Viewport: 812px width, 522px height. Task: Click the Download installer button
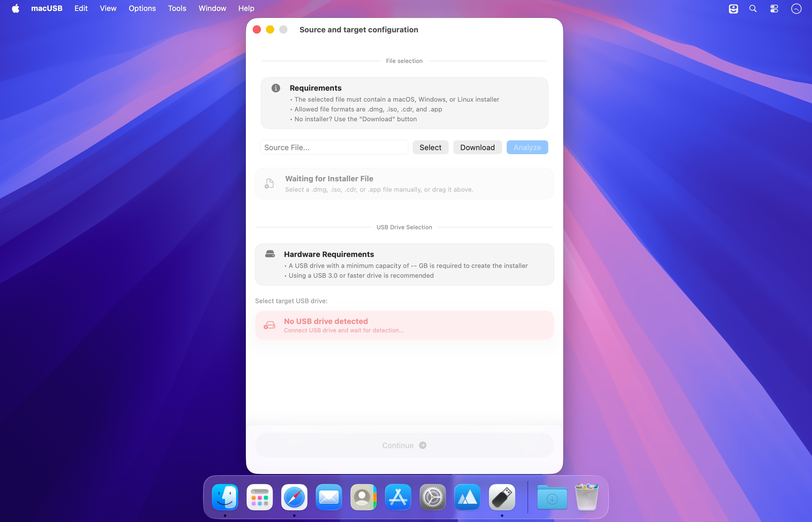477,148
